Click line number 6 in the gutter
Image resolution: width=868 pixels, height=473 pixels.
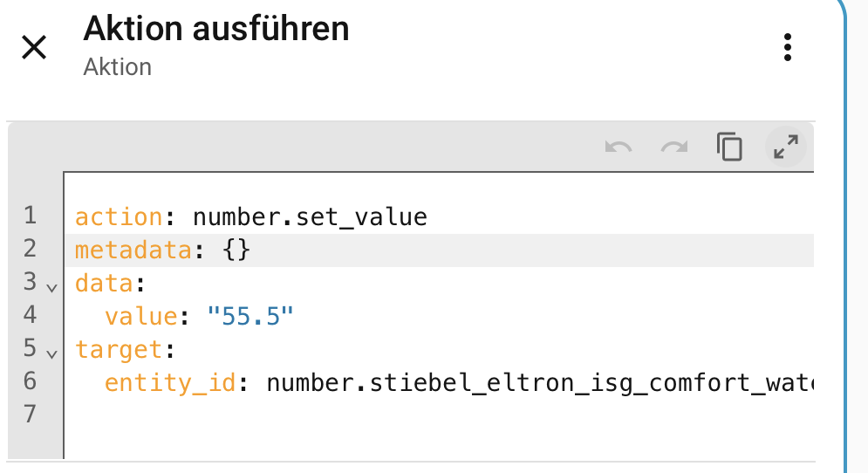point(31,381)
